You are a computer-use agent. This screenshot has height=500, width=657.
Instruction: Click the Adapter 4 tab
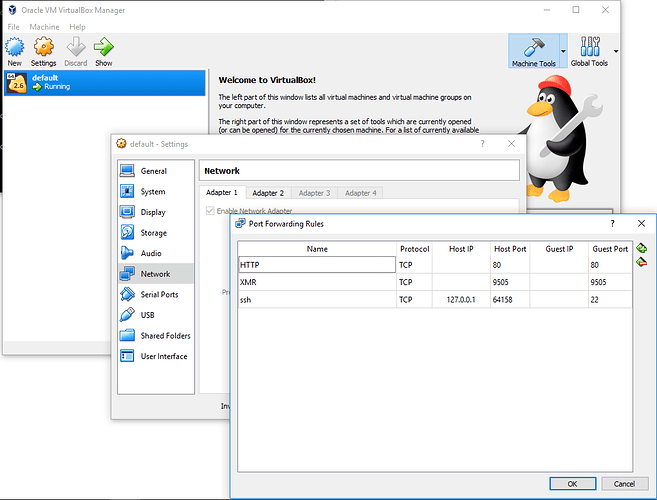pyautogui.click(x=360, y=193)
